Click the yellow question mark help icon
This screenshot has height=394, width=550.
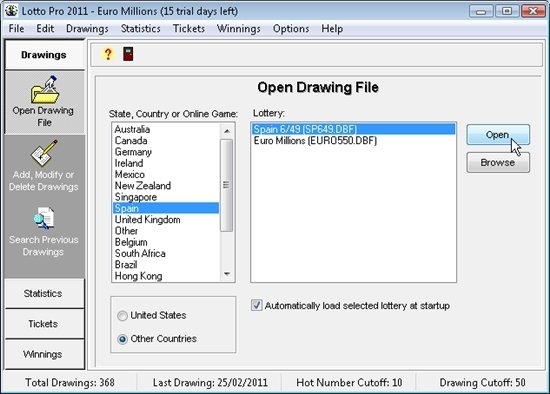click(108, 54)
